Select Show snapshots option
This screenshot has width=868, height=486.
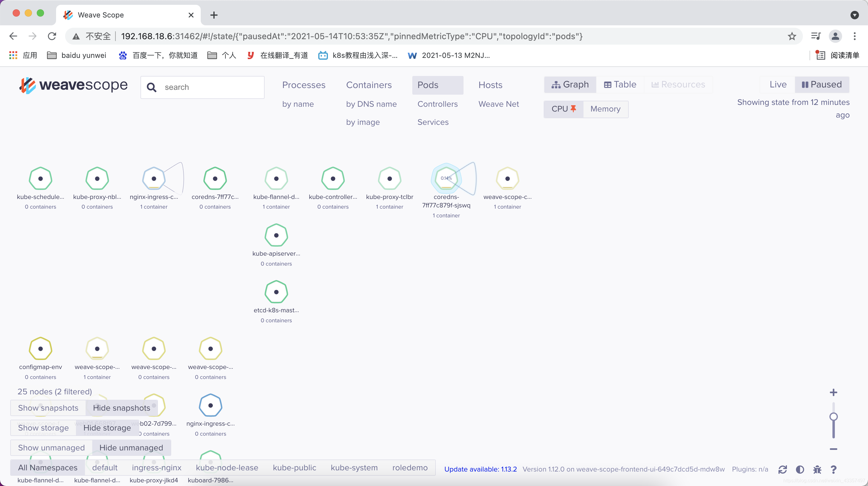pyautogui.click(x=48, y=408)
